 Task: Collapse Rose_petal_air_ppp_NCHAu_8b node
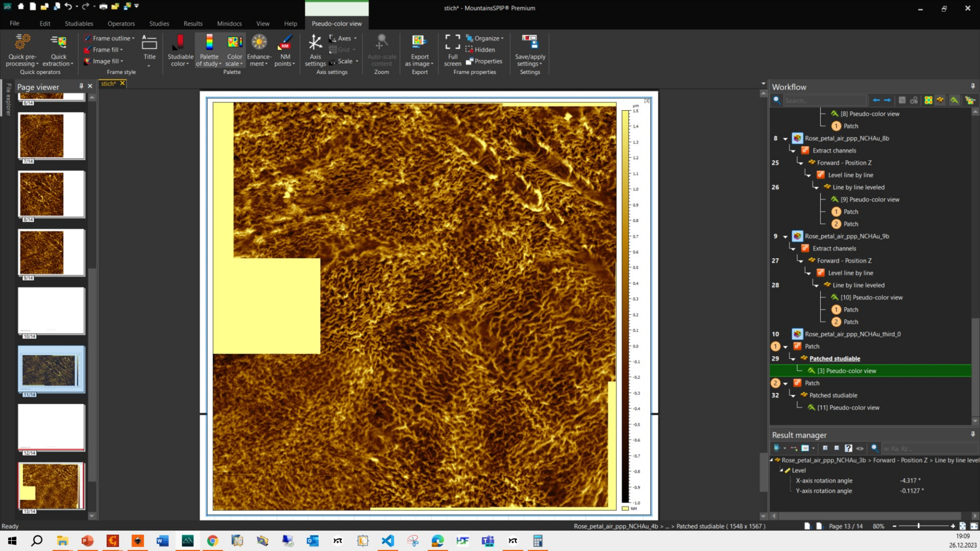(785, 139)
